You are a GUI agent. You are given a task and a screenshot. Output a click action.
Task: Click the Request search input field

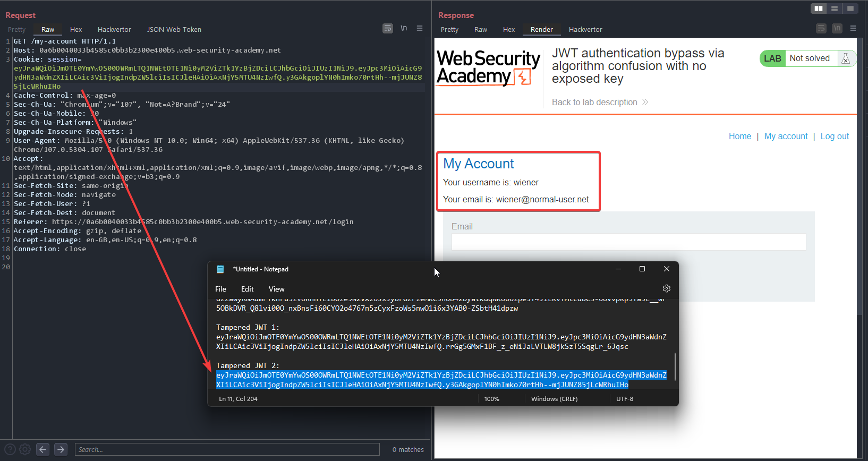pos(227,449)
